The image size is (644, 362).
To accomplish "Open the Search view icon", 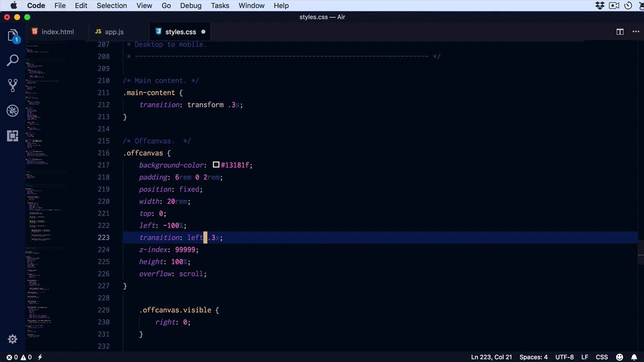I will [x=13, y=61].
